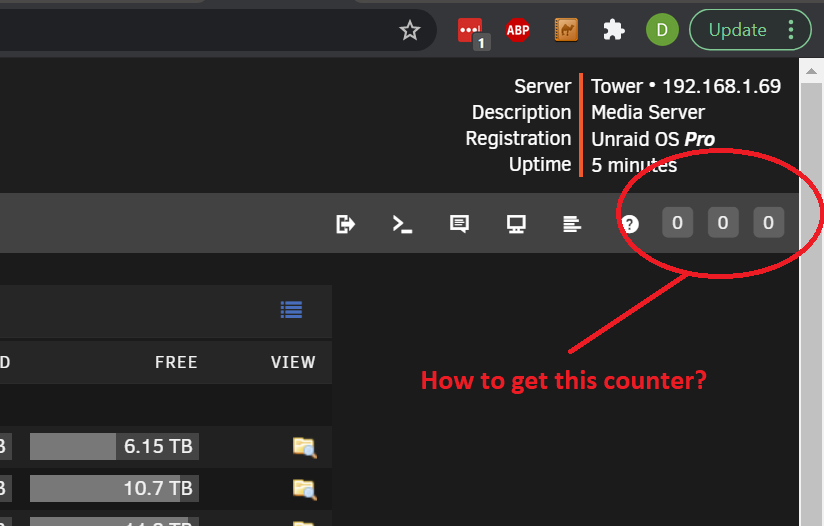
Task: Open the Info monitor icon
Action: coord(516,224)
